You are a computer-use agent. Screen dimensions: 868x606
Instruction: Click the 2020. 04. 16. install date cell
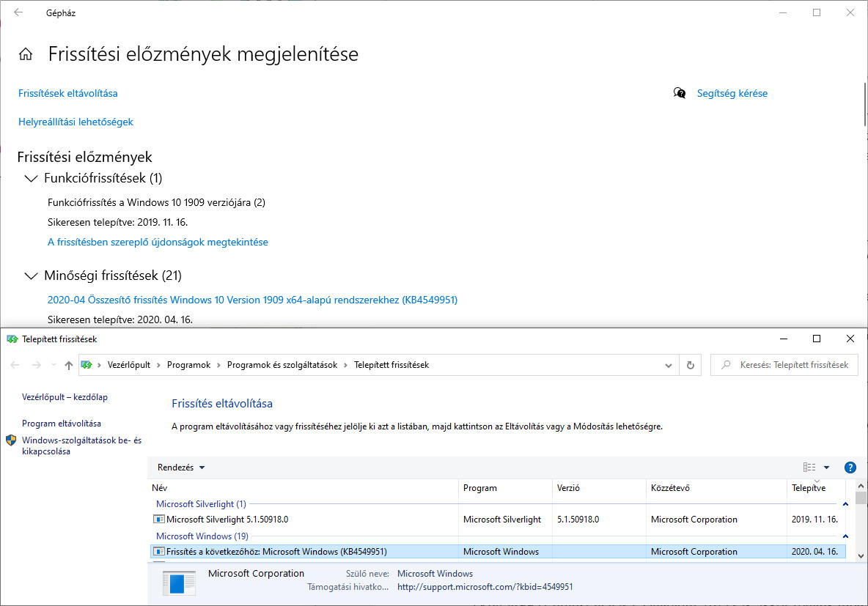tap(814, 551)
